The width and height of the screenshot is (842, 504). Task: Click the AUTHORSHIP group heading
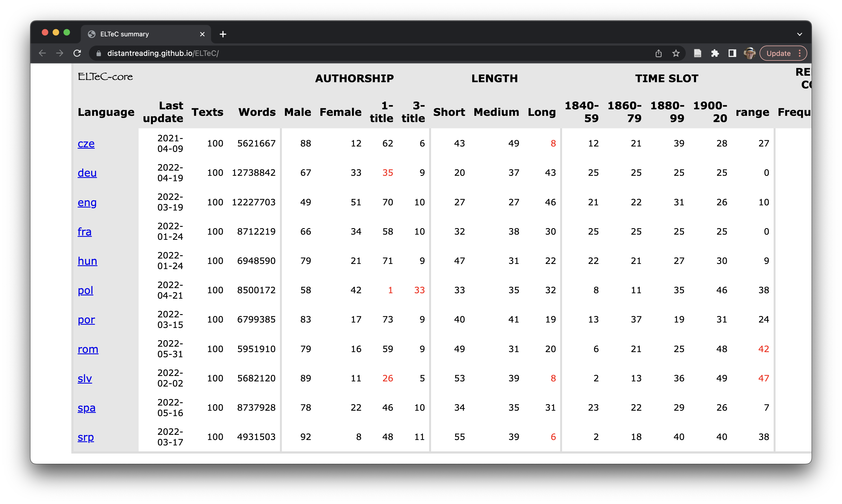click(x=355, y=78)
